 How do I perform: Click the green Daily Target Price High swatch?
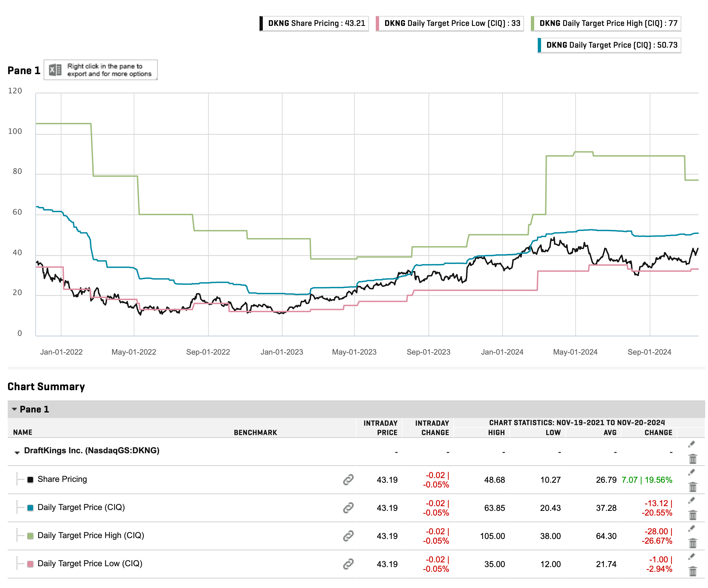tap(30, 536)
